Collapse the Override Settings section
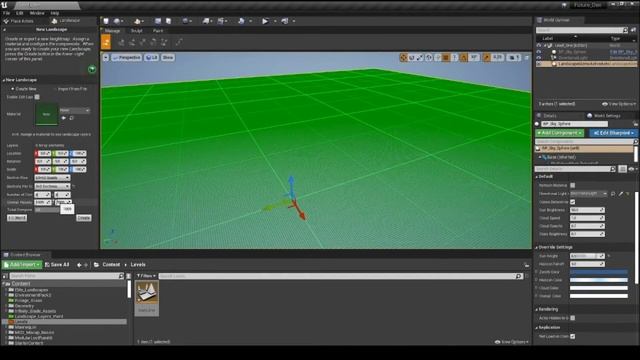This screenshot has height=360, width=640. pyautogui.click(x=537, y=247)
